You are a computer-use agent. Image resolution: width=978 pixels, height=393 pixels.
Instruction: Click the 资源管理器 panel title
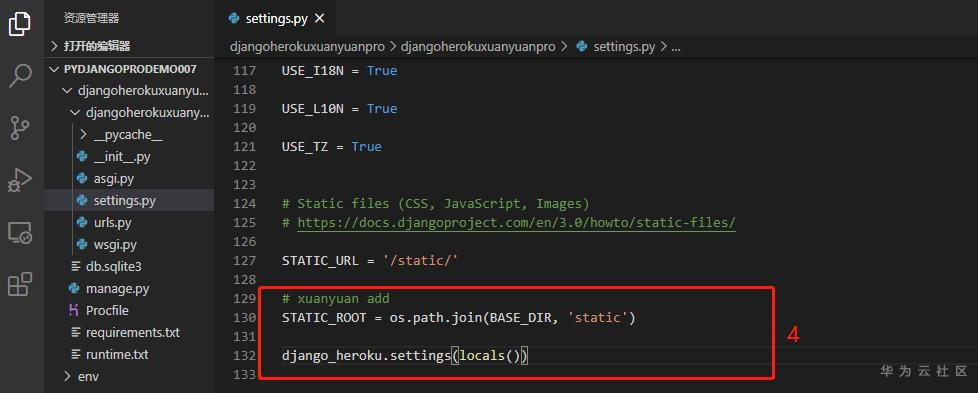tap(91, 18)
